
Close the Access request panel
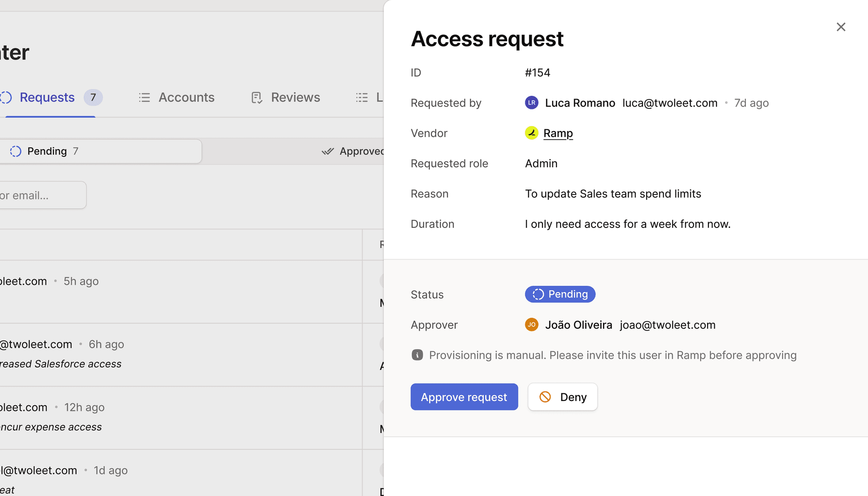click(x=841, y=27)
